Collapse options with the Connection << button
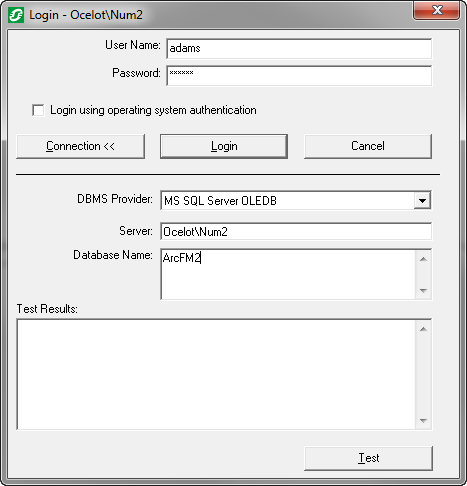Image resolution: width=467 pixels, height=486 pixels. point(80,146)
